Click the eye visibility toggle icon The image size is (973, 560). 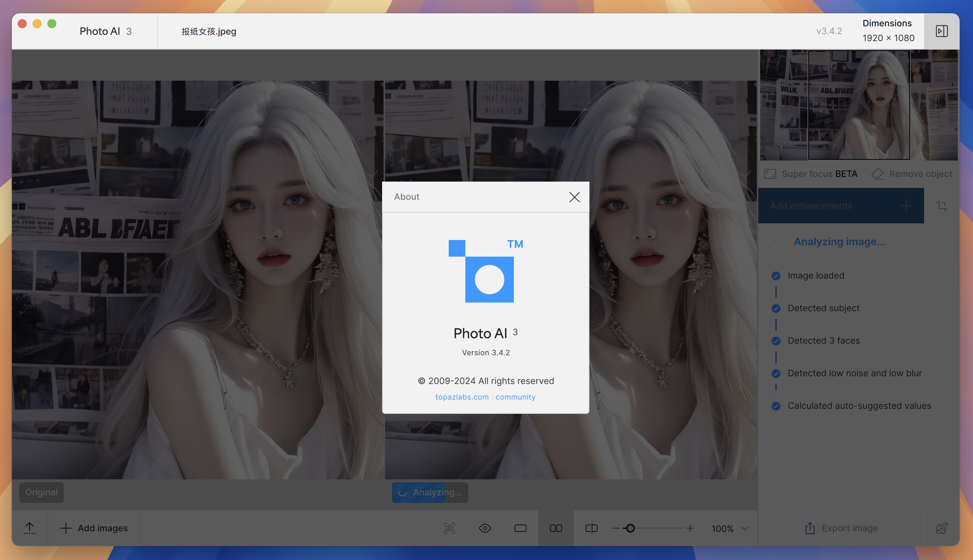[x=486, y=528]
